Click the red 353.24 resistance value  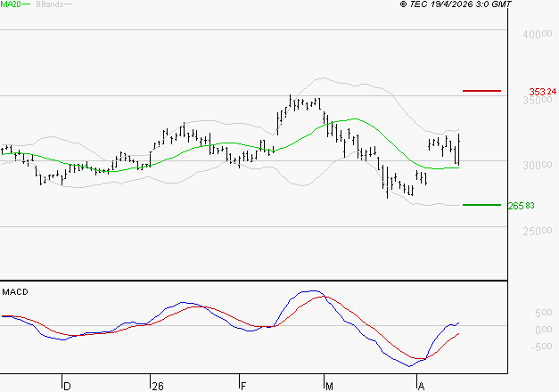click(543, 92)
